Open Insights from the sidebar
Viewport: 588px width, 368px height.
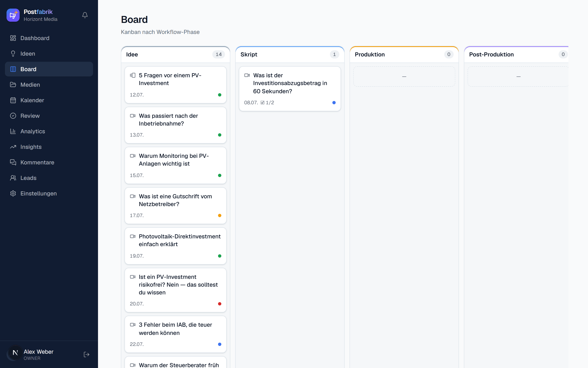pyautogui.click(x=49, y=147)
